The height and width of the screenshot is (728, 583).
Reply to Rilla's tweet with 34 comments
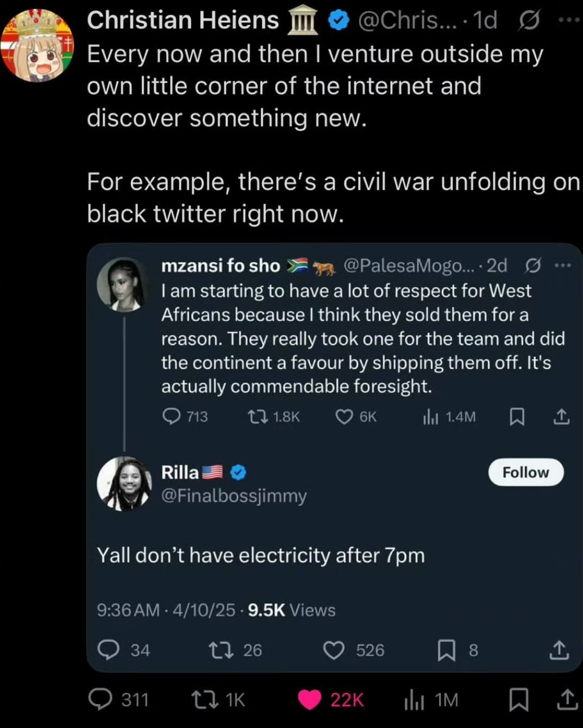(x=108, y=650)
